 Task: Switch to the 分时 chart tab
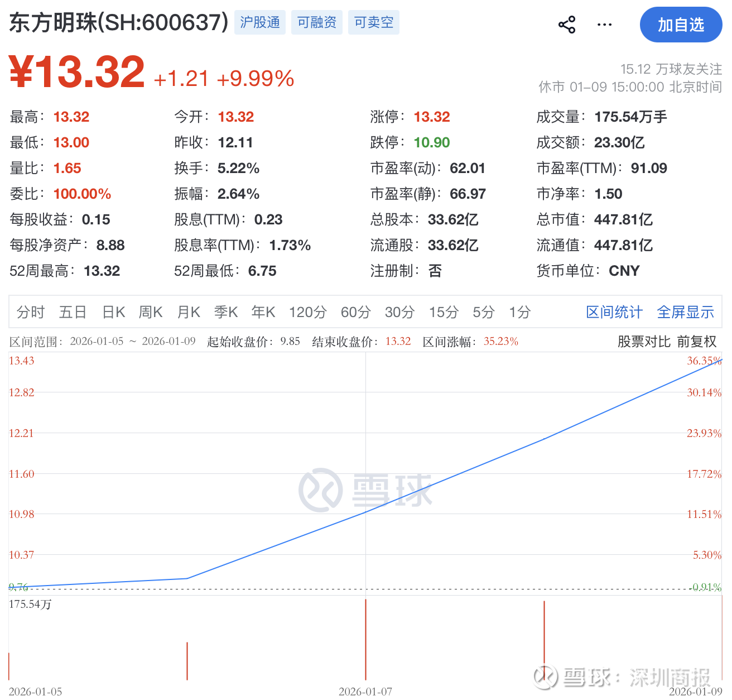(31, 312)
